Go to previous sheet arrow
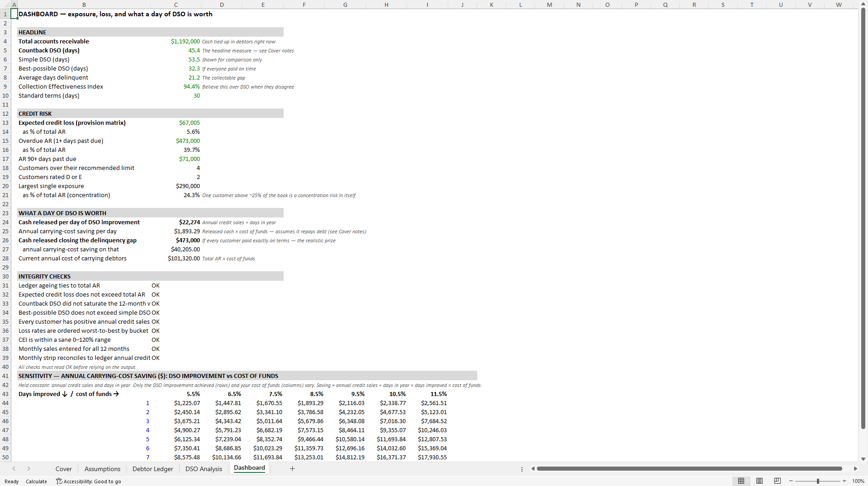Image resolution: width=868 pixels, height=486 pixels. click(x=14, y=469)
